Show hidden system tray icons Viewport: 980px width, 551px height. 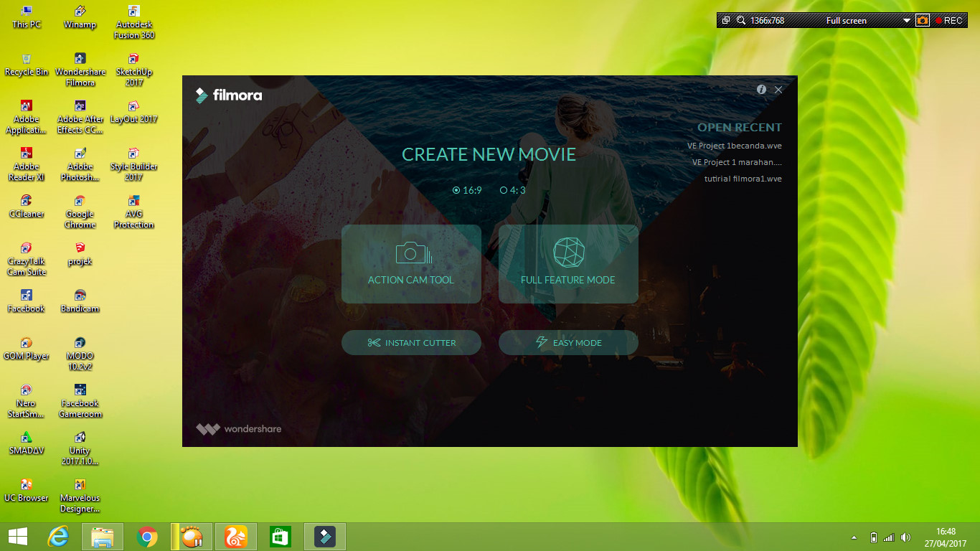[x=854, y=537]
